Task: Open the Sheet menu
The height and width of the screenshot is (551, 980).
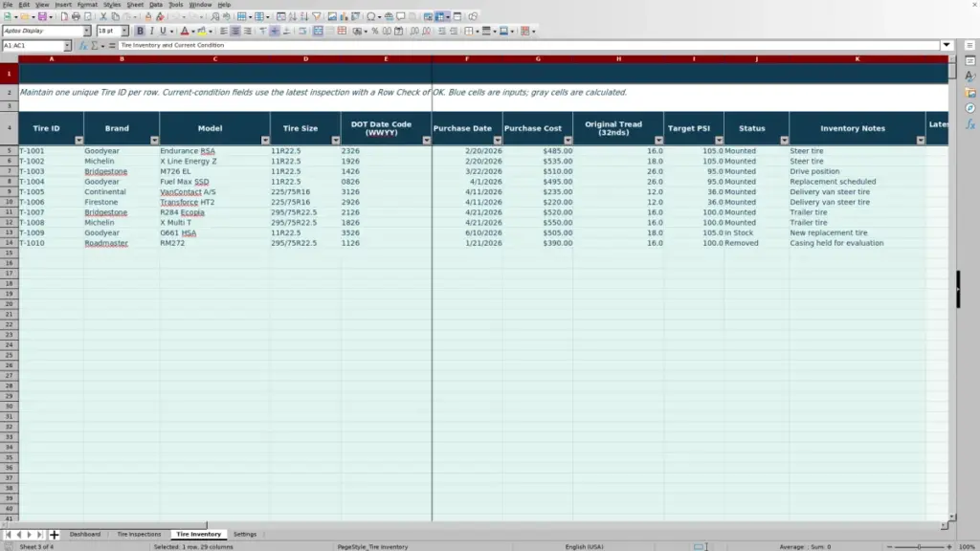Action: click(135, 5)
